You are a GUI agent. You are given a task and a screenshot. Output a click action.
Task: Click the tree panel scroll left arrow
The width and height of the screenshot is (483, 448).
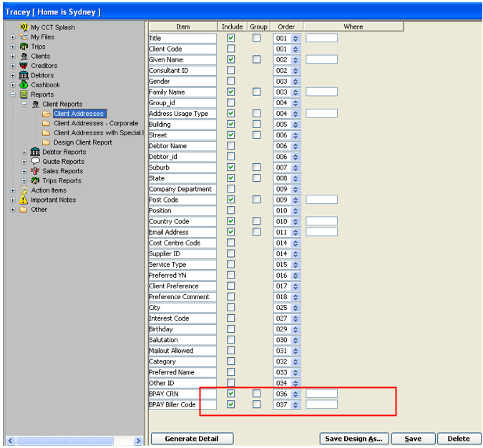pyautogui.click(x=10, y=441)
